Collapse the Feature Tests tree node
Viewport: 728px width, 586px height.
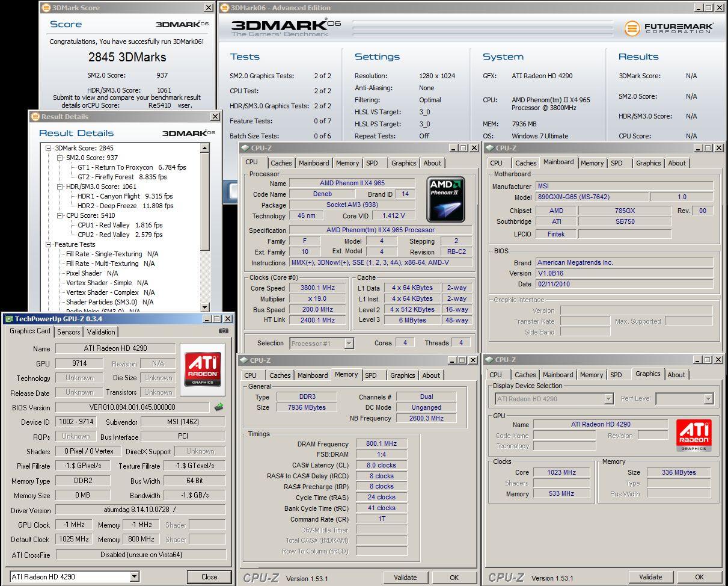(x=49, y=244)
